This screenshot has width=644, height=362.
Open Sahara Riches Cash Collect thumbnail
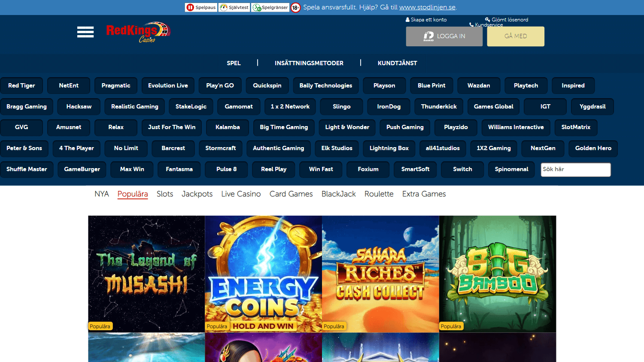click(380, 274)
